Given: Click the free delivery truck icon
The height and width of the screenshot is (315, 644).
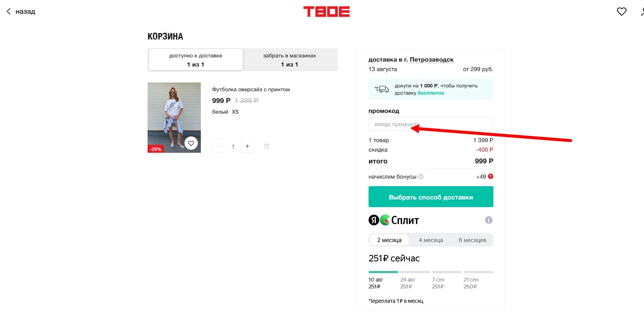Looking at the screenshot, I should pyautogui.click(x=382, y=89).
